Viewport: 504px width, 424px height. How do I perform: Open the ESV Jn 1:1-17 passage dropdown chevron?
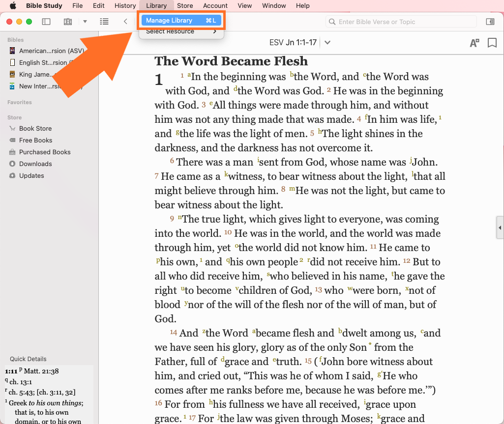pyautogui.click(x=327, y=42)
